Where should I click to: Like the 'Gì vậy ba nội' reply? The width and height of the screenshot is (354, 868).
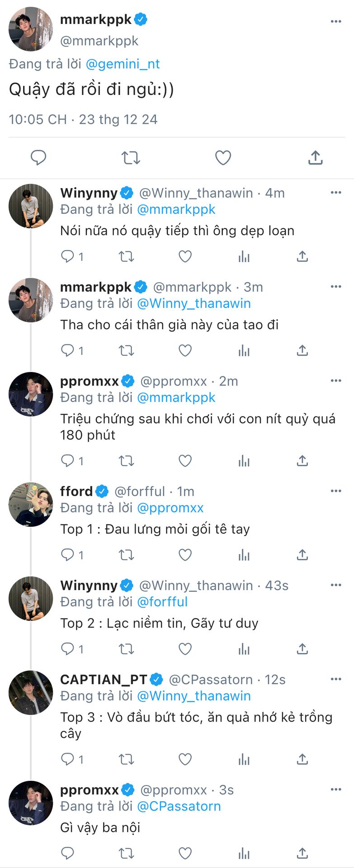click(185, 853)
